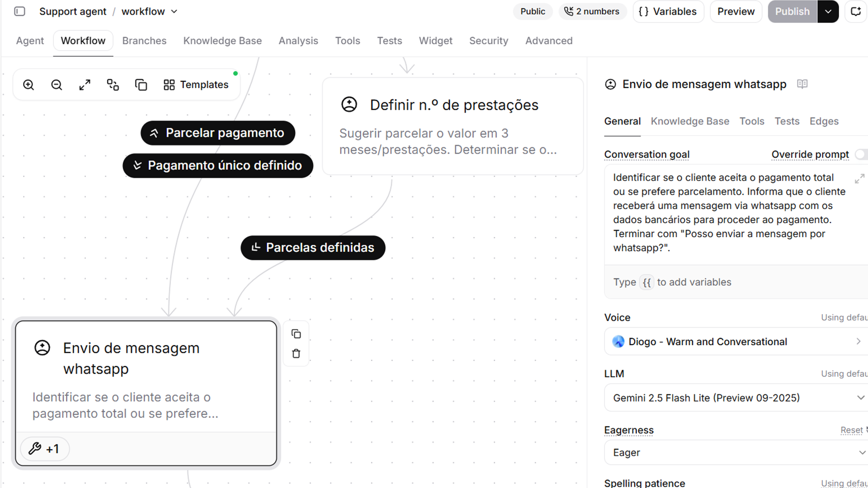Open the Widget tab

(435, 41)
